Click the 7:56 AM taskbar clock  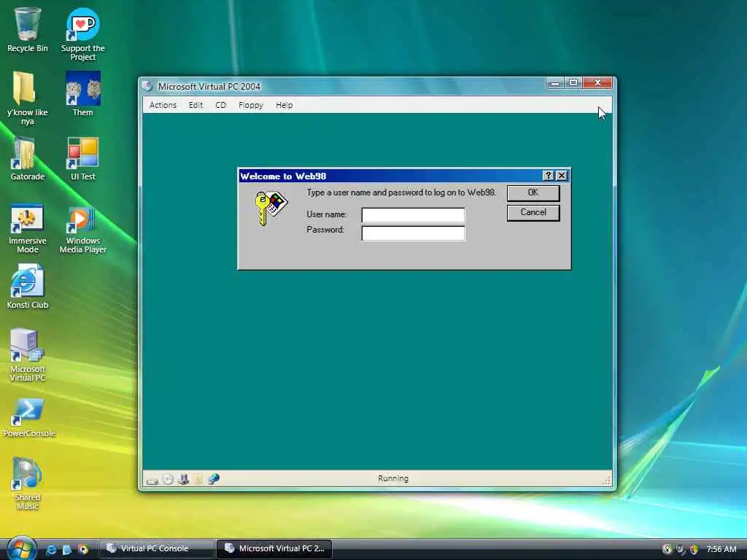tap(721, 549)
